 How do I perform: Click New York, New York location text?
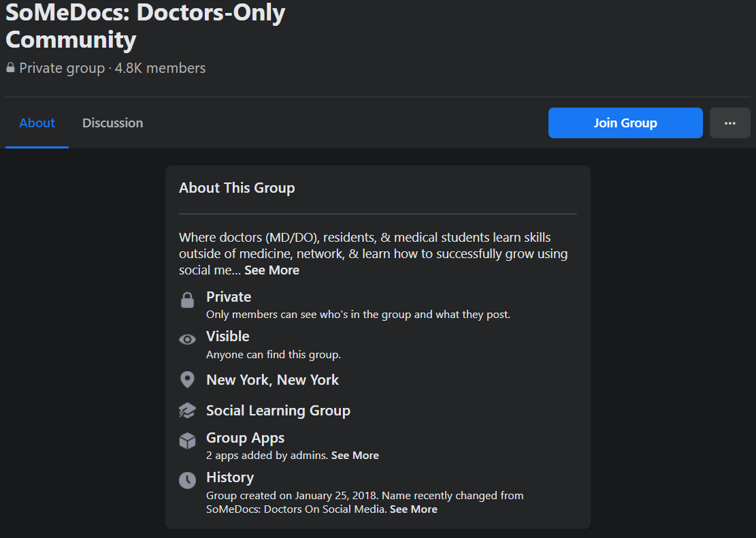coord(272,379)
